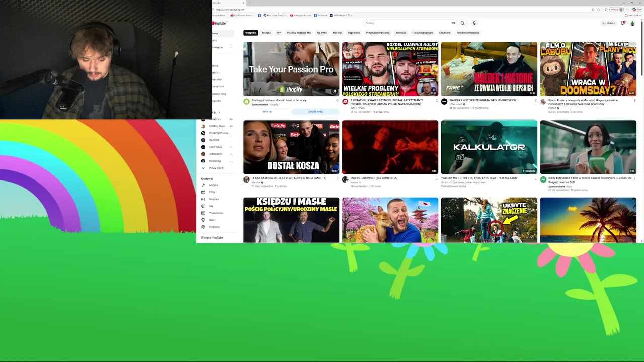
Task: Open KSIĘDZU I MASLE video thumbnail
Action: [x=291, y=220]
